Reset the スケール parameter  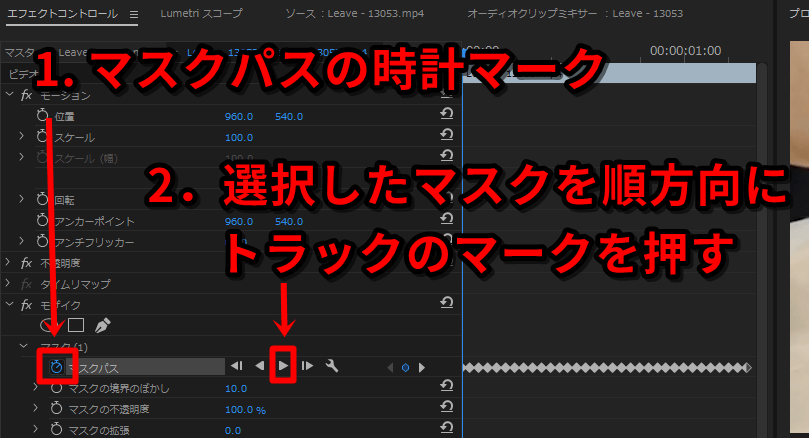447,135
